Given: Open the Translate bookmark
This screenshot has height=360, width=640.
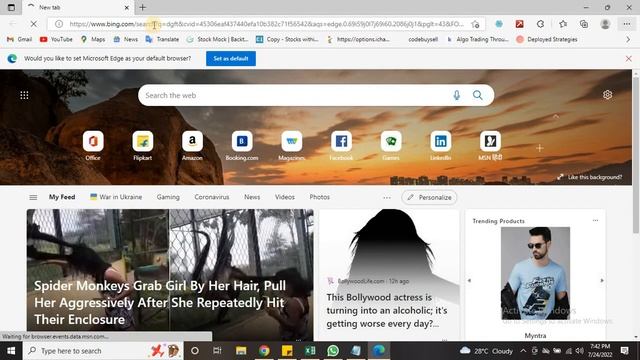Looking at the screenshot, I should (x=162, y=39).
